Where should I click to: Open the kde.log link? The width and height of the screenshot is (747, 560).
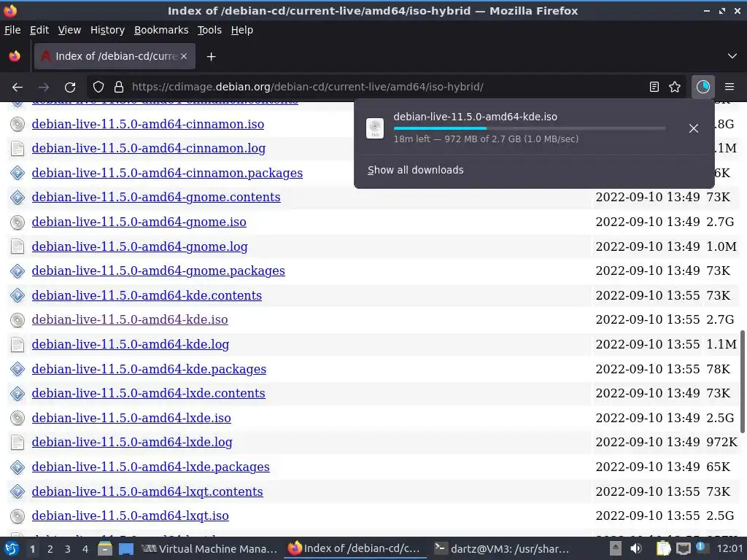coord(131,345)
